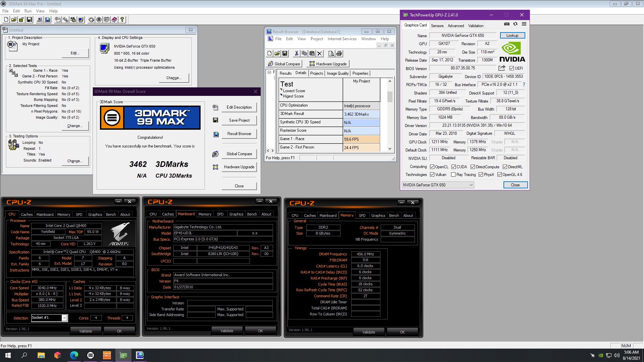This screenshot has width=644, height=362.
Task: Open the GPU selection dropdown in GPU-Z
Action: pyautogui.click(x=438, y=185)
